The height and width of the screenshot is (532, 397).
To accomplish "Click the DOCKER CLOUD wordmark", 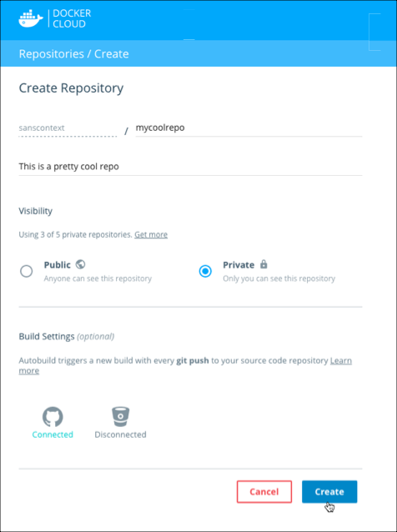I will click(72, 18).
